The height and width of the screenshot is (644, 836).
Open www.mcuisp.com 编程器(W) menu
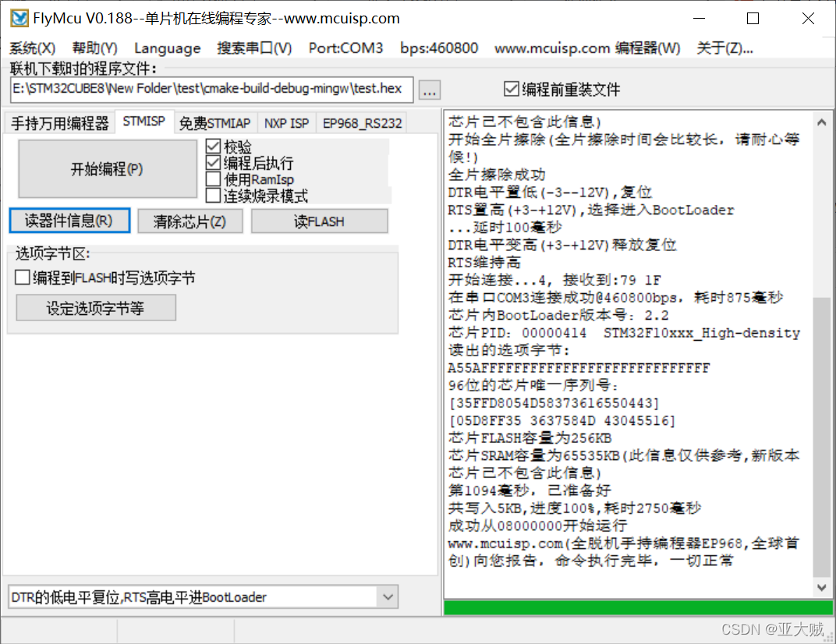coord(587,48)
